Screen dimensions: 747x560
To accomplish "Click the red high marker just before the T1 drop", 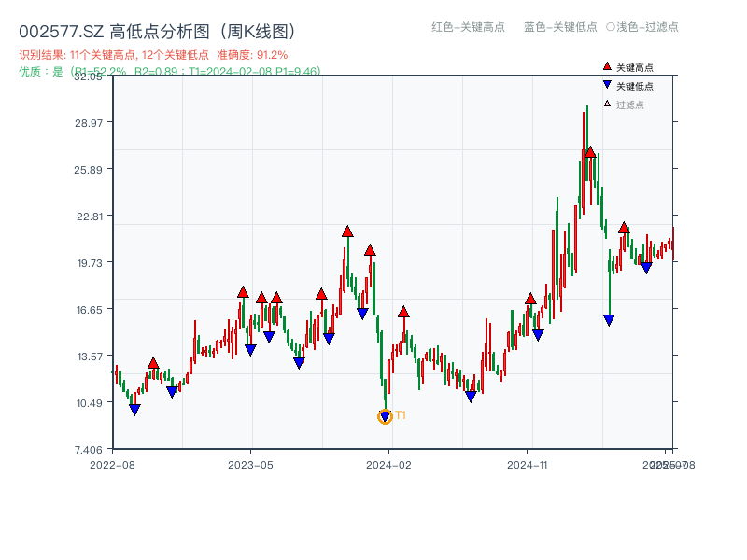I will click(x=370, y=250).
